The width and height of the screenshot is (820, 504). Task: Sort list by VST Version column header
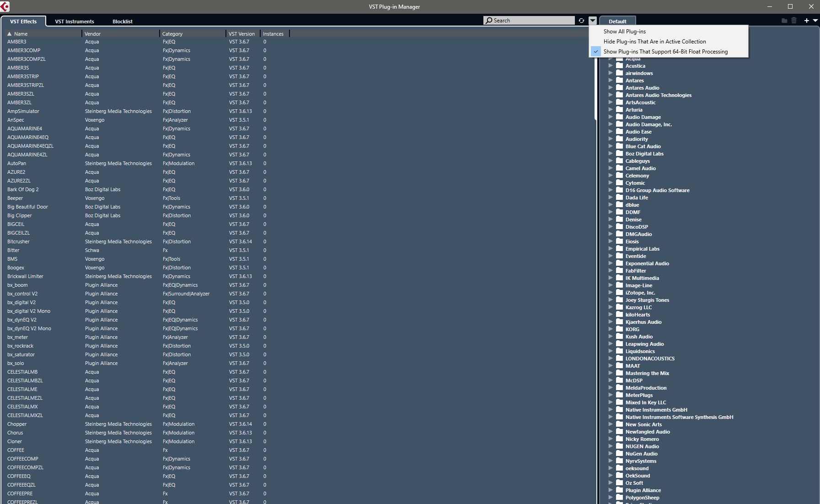[243, 34]
